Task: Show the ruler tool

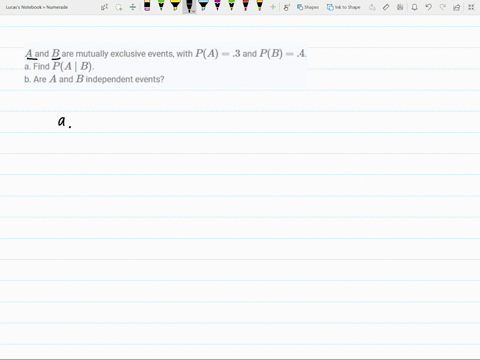Action: [x=386, y=7]
